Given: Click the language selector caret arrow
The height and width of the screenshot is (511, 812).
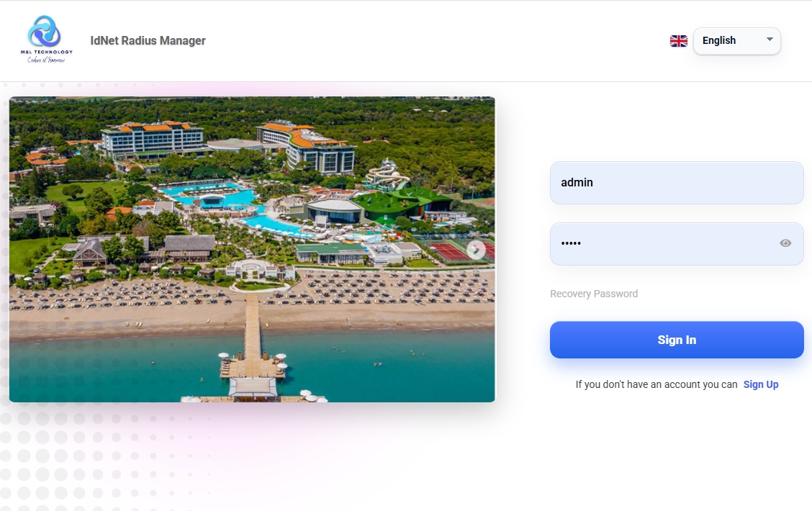Looking at the screenshot, I should (x=770, y=40).
